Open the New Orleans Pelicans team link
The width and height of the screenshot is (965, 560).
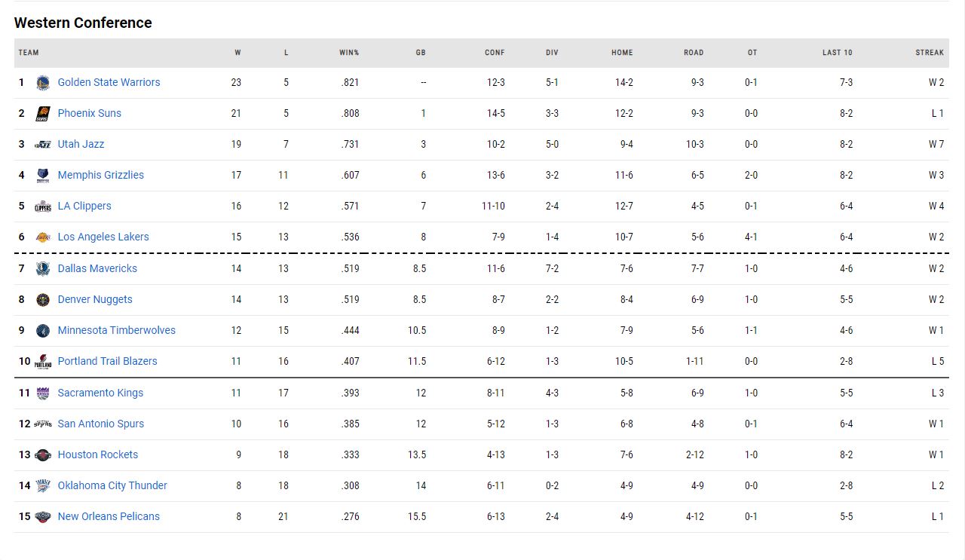(x=109, y=516)
